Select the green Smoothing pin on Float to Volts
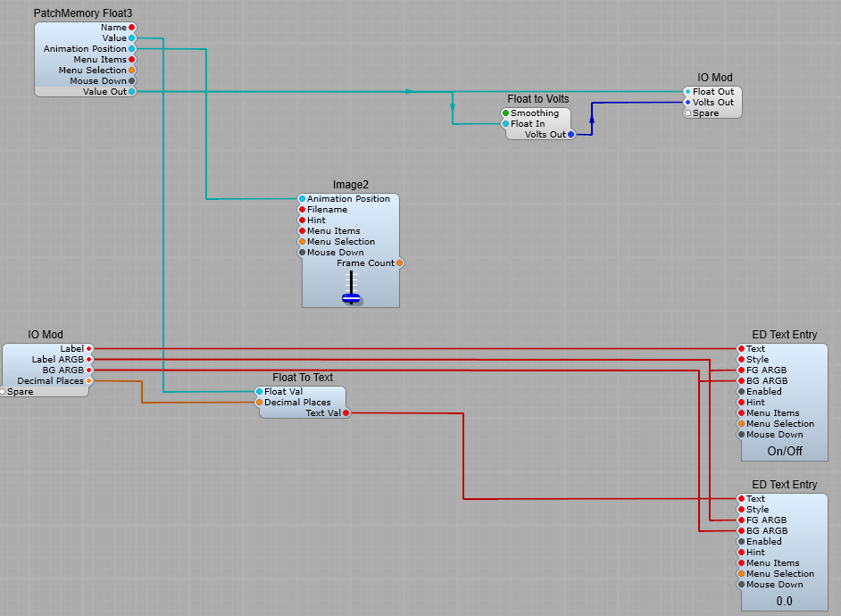Viewport: 841px width, 616px height. 505,113
